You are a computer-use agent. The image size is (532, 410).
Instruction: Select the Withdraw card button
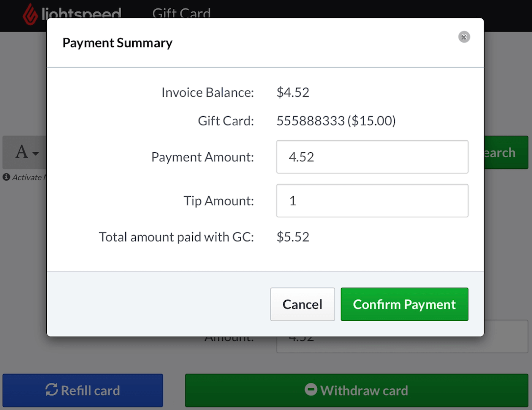(x=356, y=390)
